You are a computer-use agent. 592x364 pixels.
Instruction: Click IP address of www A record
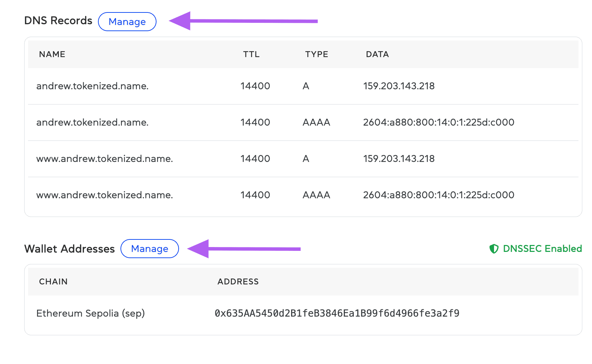(x=399, y=159)
